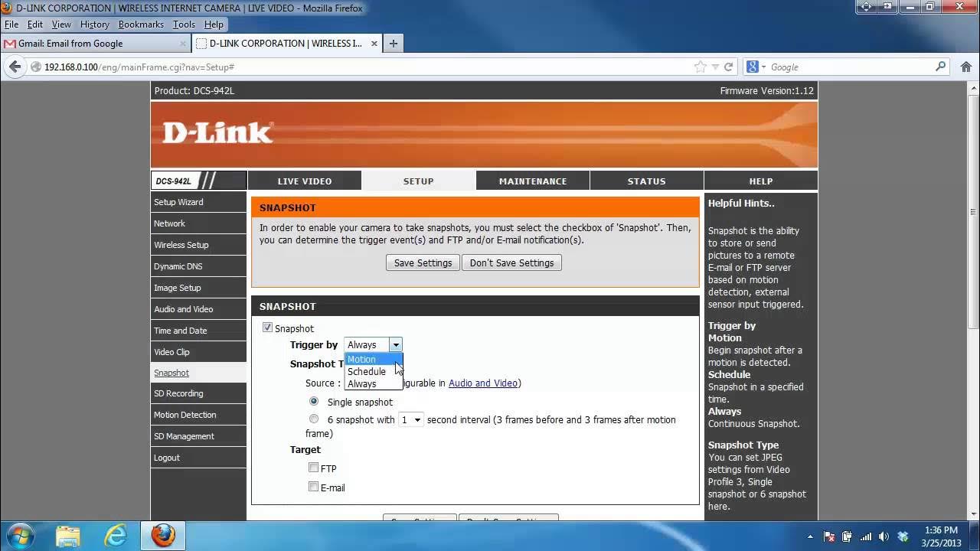Viewport: 980px width, 551px height.
Task: Close the D-LINK CORPORATION tab
Action: pos(374,44)
